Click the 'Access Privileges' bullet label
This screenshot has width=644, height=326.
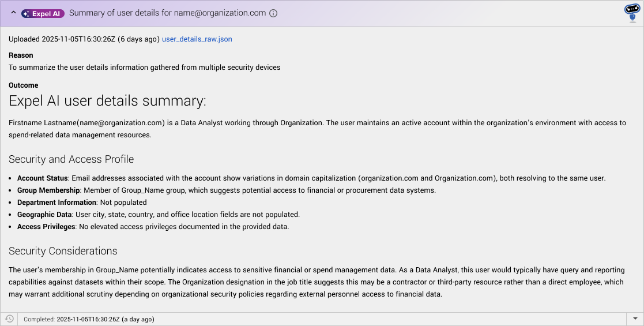[46, 227]
